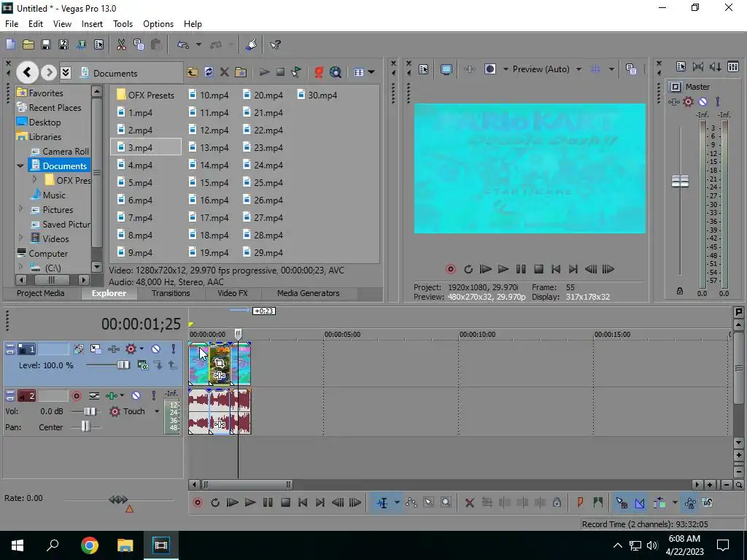The image size is (747, 560).
Task: Refresh the Explorer file list
Action: pos(209,72)
